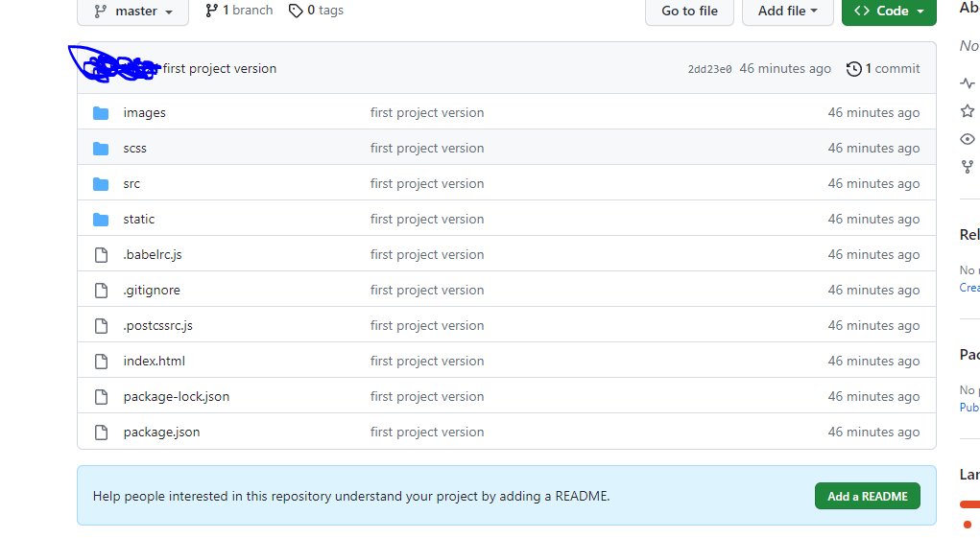
Task: Open the src folder name
Action: coord(131,184)
